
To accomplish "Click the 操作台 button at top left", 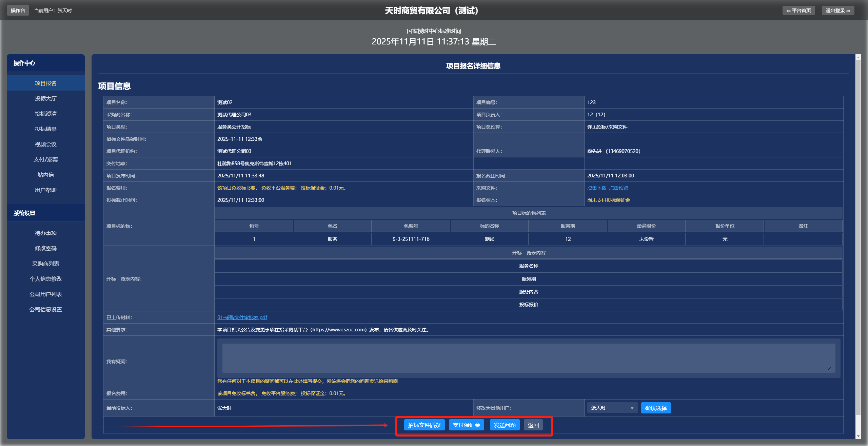I will click(x=18, y=11).
